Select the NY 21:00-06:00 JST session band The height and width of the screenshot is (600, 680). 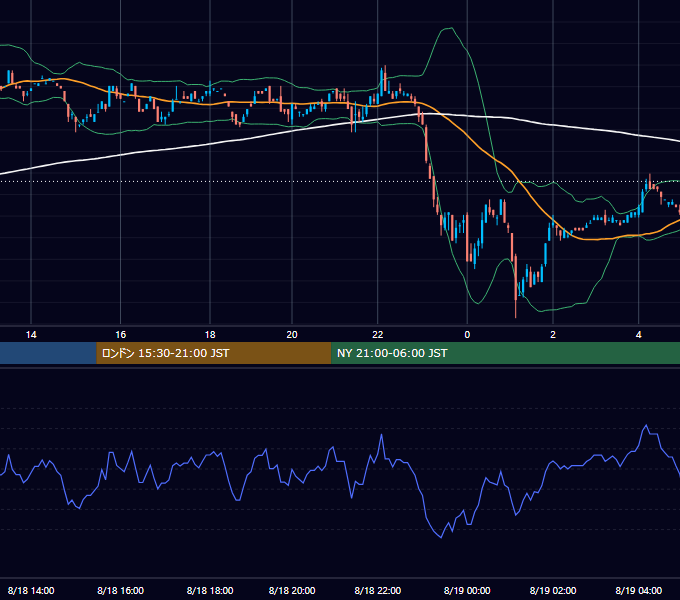(x=505, y=353)
